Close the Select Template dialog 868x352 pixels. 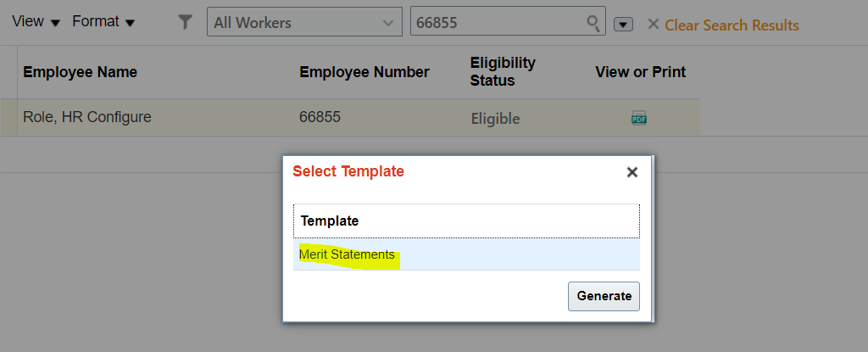point(632,172)
